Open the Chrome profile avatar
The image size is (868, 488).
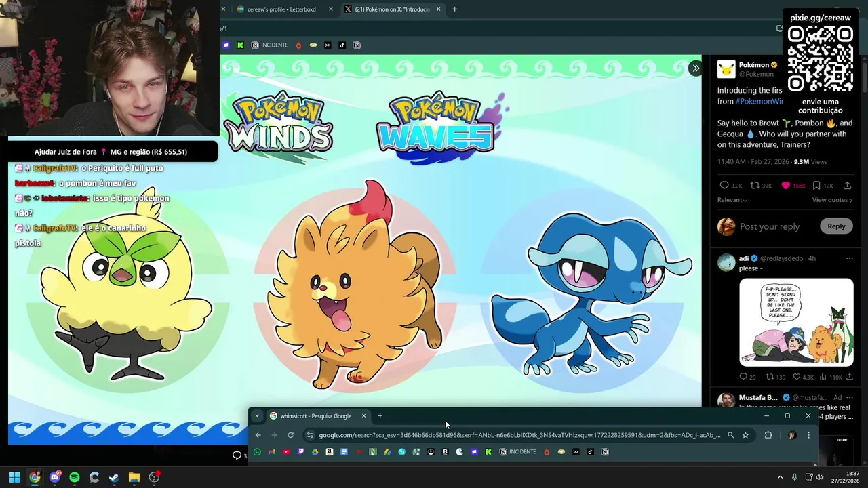pyautogui.click(x=791, y=435)
